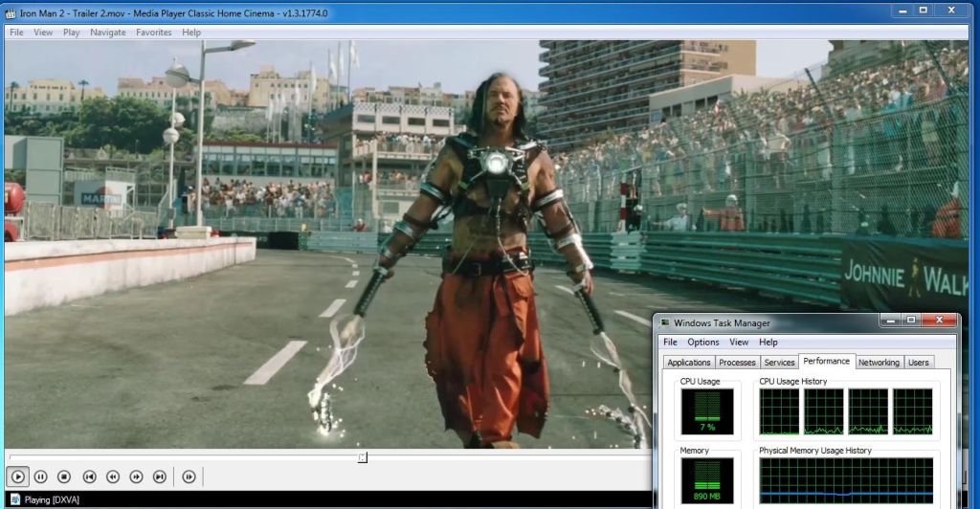Stop the video with Stop button
This screenshot has width=980, height=509.
(64, 477)
